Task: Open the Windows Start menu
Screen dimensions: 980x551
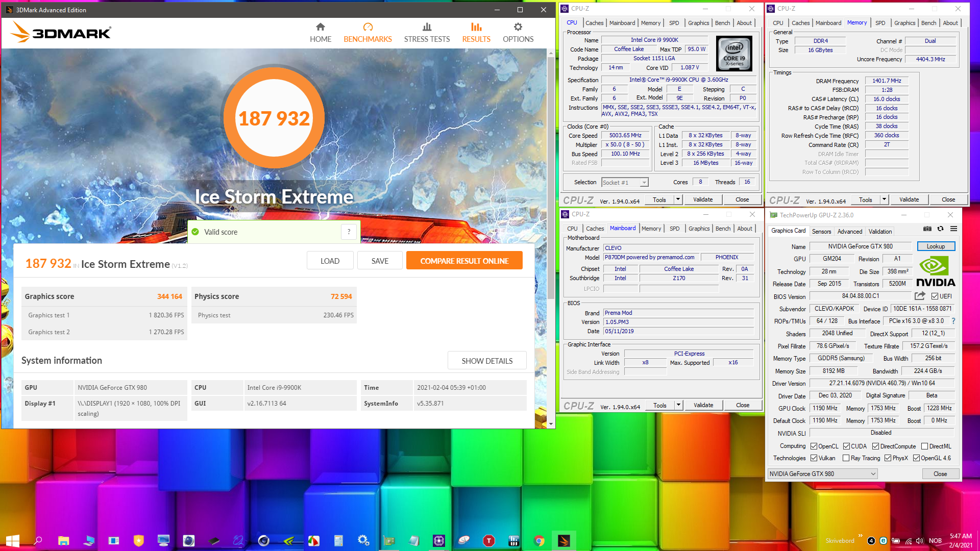Action: click(x=12, y=540)
